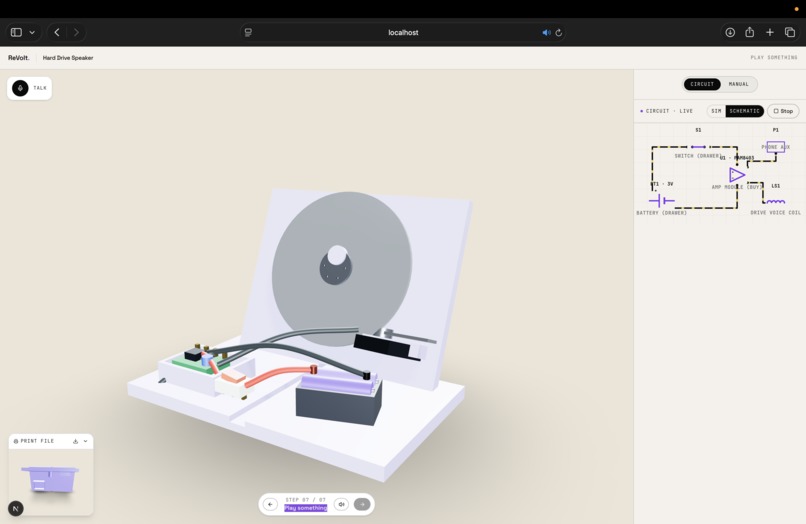This screenshot has width=806, height=524.
Task: Open a new tab with plus icon
Action: coord(770,32)
